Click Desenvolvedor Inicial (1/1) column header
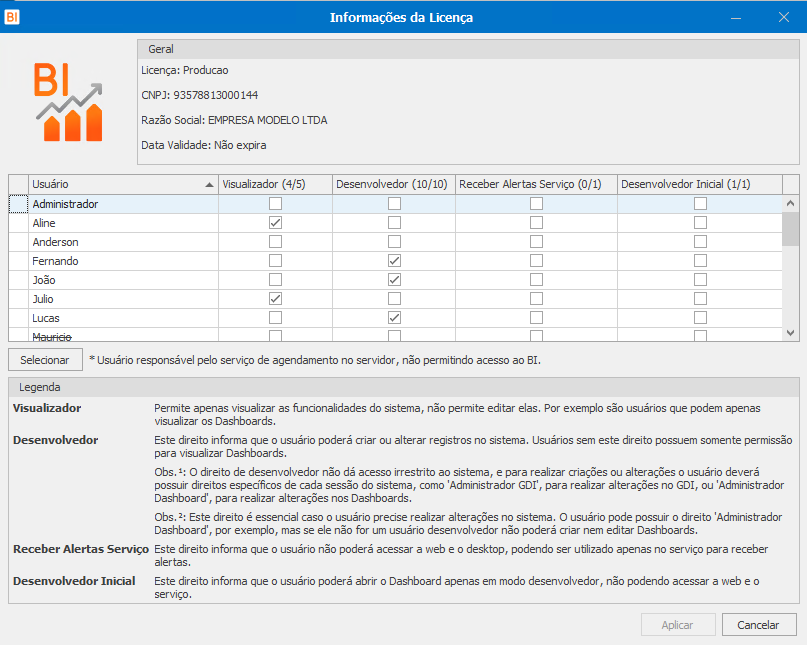This screenshot has width=807, height=645. [700, 184]
